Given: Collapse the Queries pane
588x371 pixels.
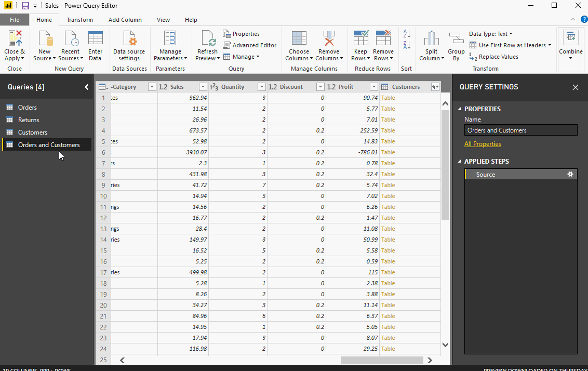Looking at the screenshot, I should (x=87, y=87).
